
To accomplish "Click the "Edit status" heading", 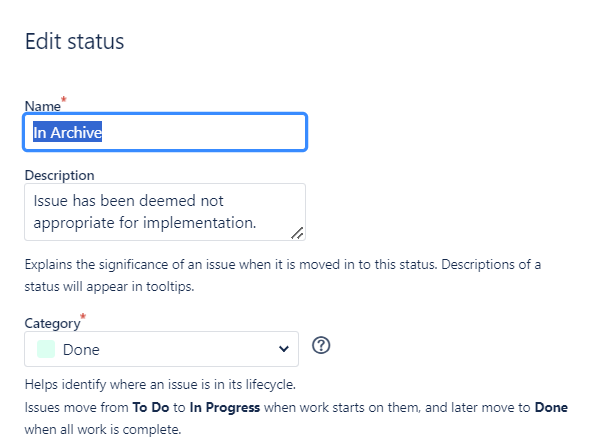I will [74, 41].
